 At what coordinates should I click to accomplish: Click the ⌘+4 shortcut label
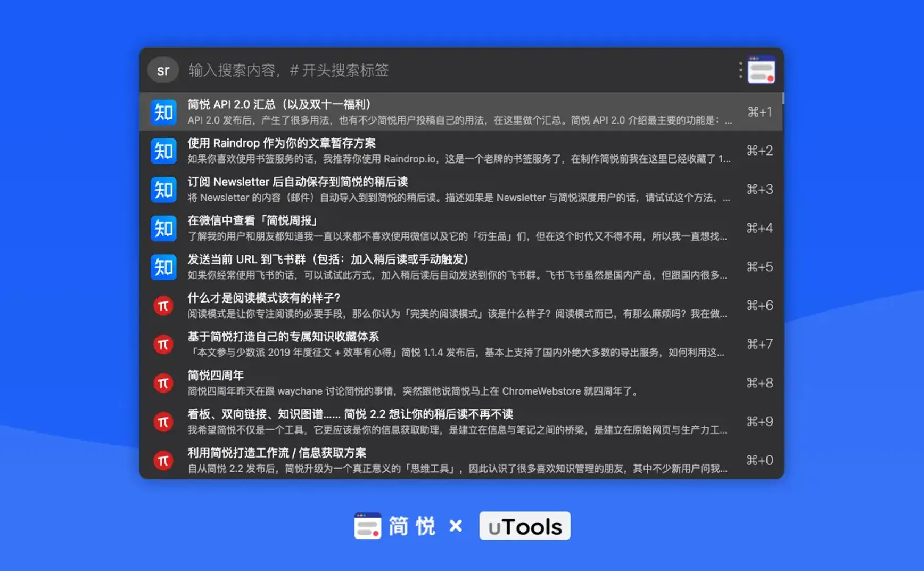tap(760, 228)
